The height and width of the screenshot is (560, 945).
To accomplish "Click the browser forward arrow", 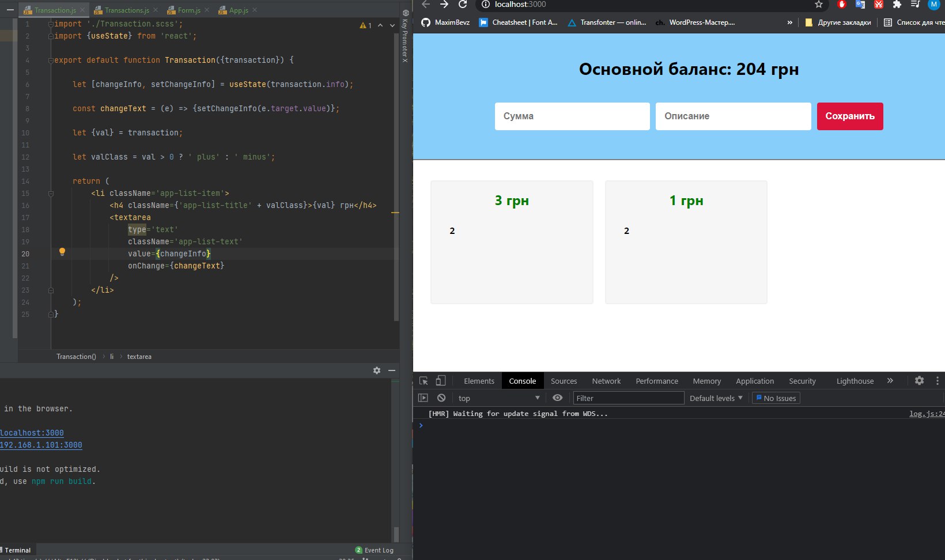I will coord(444,5).
